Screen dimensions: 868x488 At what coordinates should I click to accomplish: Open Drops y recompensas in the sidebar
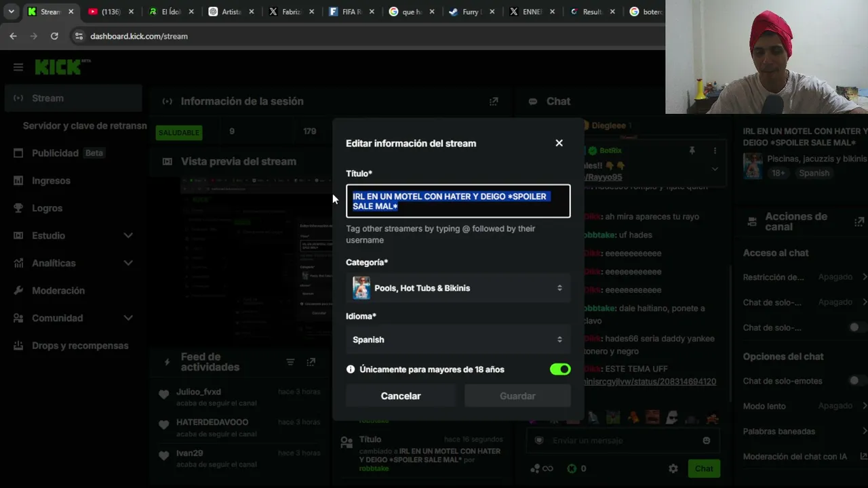click(x=73, y=346)
